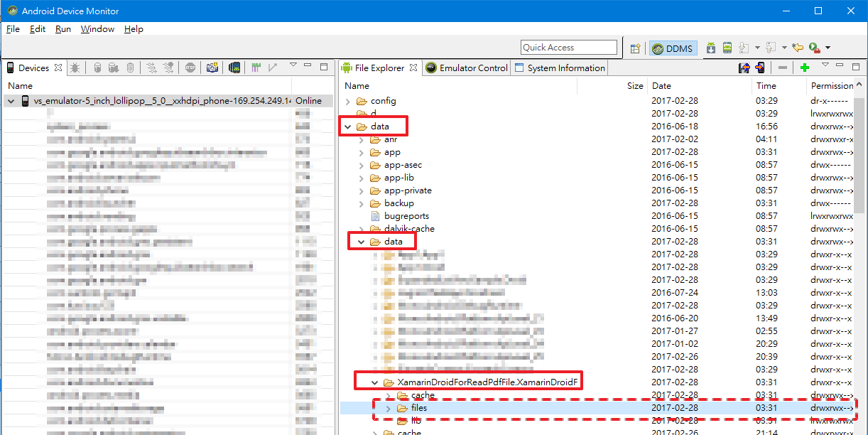Image resolution: width=868 pixels, height=435 pixels.
Task: Switch to the System Information tab
Action: pos(559,68)
